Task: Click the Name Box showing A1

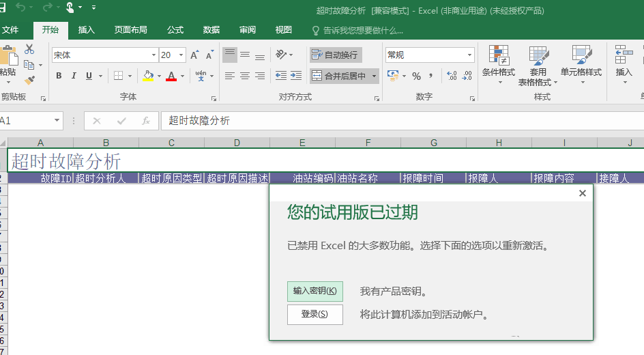Action: pos(25,121)
